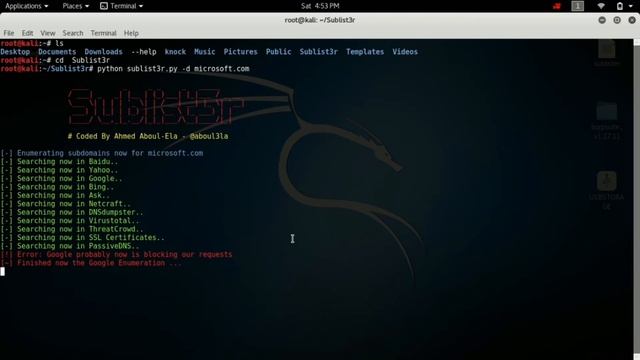Click 'Sublist3r' in the ls listing
Screen dimensions: 640x360
click(318, 52)
